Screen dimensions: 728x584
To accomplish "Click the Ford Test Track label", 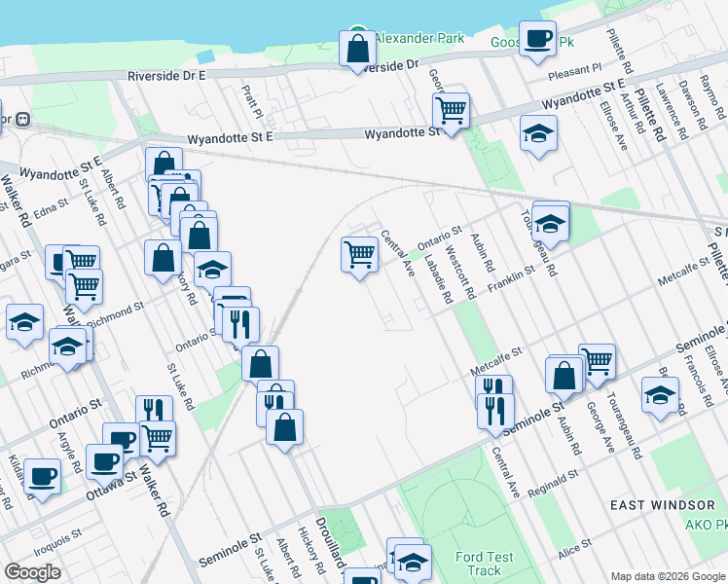I will tap(485, 564).
